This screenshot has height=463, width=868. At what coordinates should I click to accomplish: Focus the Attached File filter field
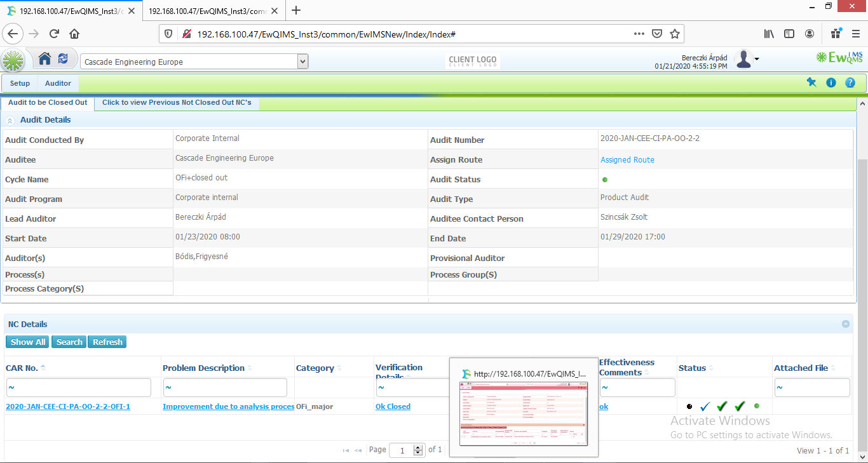pyautogui.click(x=812, y=387)
